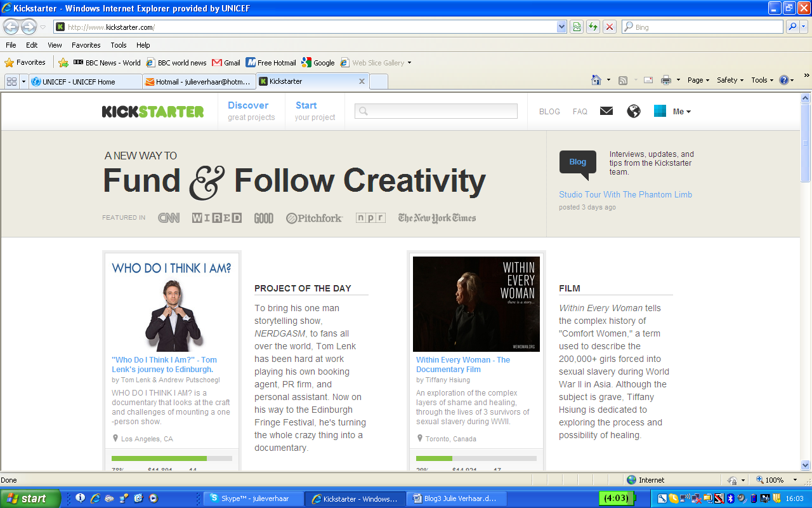Go back with the browser Back arrow
Screen dimensions: 812x508
(11, 27)
